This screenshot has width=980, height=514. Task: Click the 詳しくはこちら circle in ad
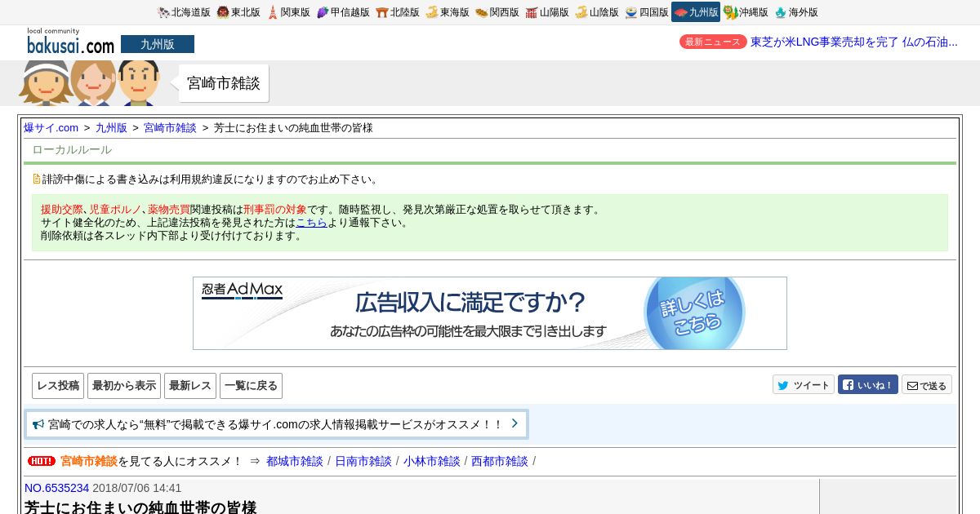[695, 313]
